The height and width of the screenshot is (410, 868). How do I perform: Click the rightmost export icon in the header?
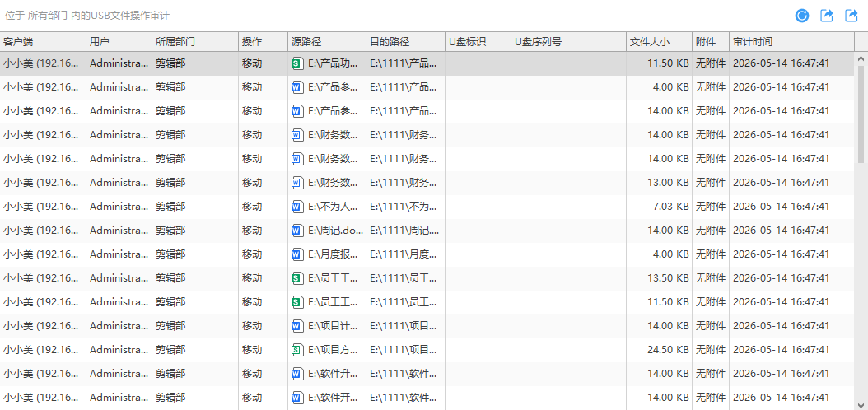(852, 16)
